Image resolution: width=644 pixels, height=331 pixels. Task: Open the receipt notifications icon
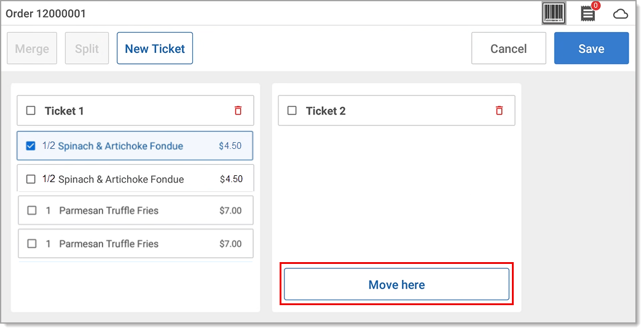tap(588, 14)
